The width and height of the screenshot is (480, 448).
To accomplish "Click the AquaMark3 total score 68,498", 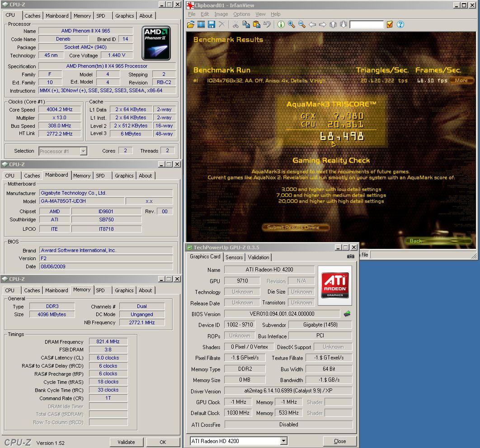I will point(342,136).
